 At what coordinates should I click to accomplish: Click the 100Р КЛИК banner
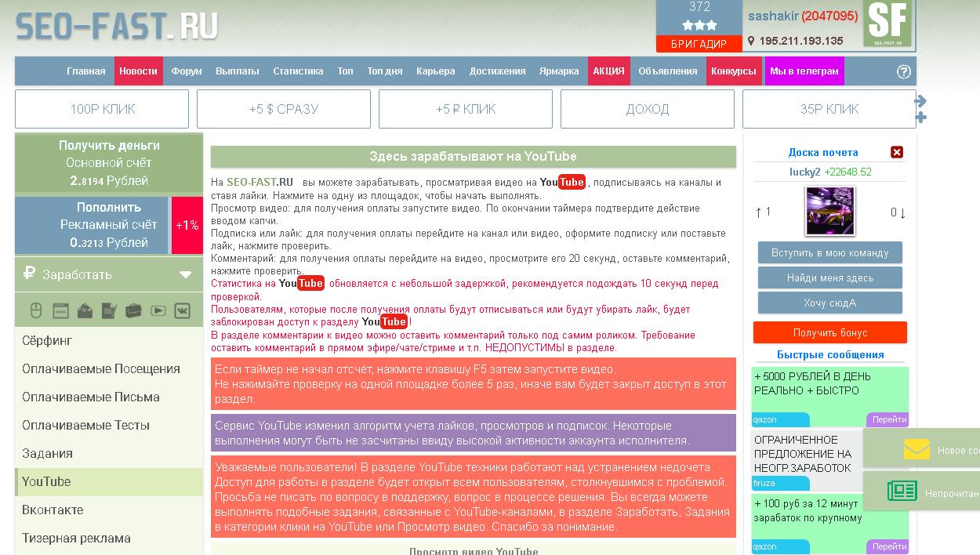[102, 109]
